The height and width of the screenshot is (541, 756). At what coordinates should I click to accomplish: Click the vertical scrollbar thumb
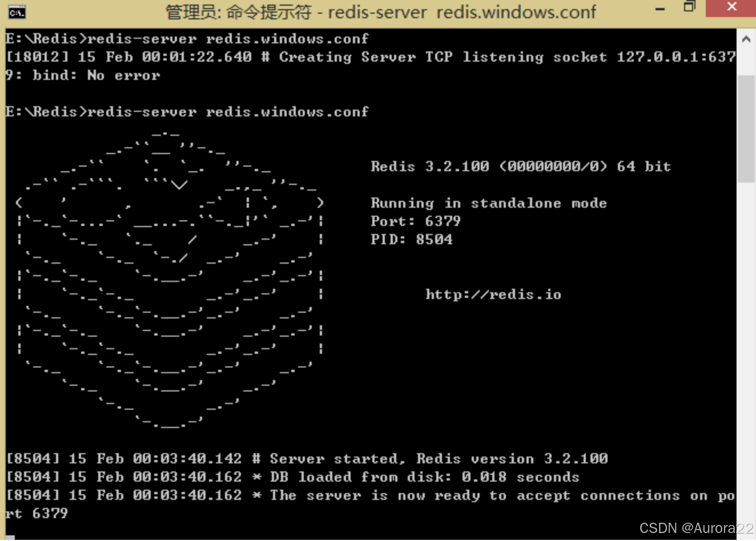click(746, 128)
